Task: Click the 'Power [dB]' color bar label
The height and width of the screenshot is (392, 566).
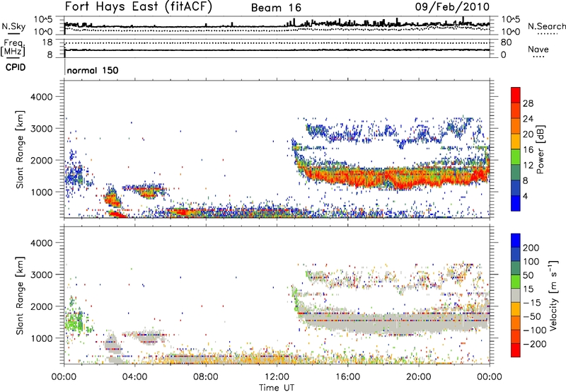Action: pos(541,149)
